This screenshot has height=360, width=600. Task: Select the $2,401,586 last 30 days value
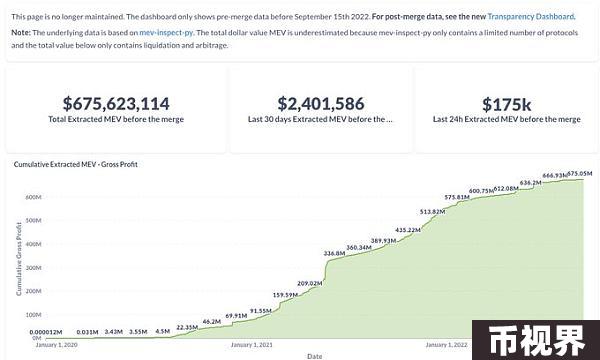click(x=321, y=104)
